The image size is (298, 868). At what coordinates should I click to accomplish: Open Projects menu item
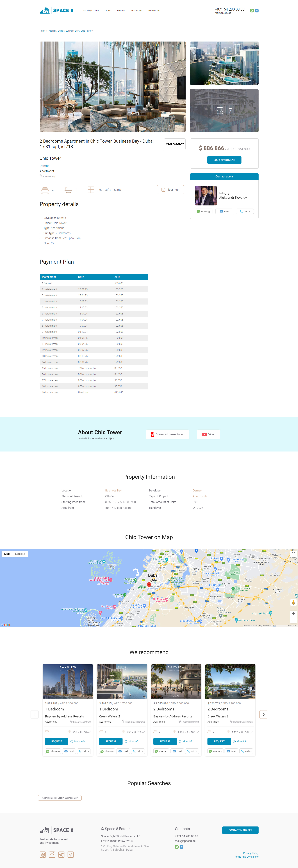pos(121,11)
